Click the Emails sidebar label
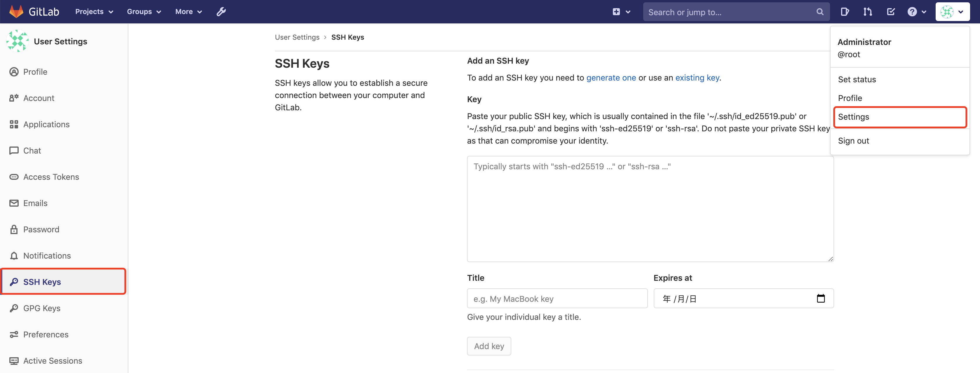The height and width of the screenshot is (373, 980). click(35, 203)
